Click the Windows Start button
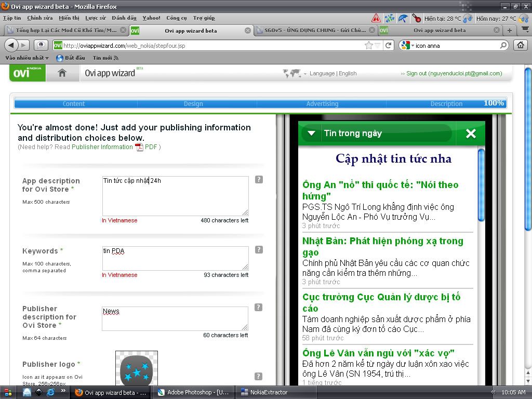Viewport: 532px width, 399px height. [x=8, y=393]
